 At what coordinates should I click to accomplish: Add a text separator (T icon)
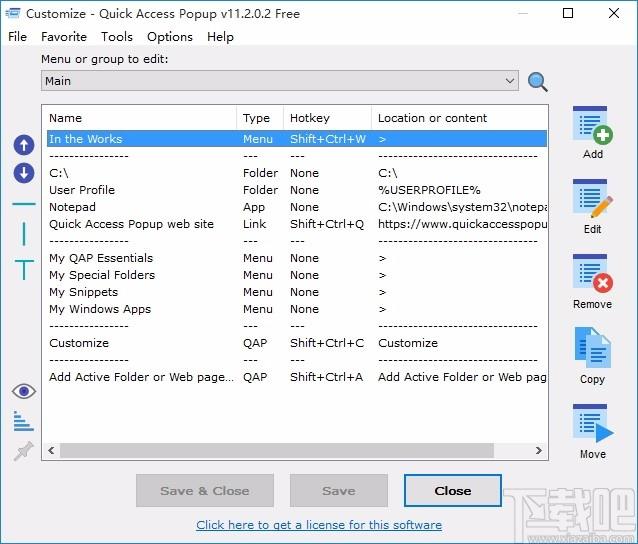[24, 270]
